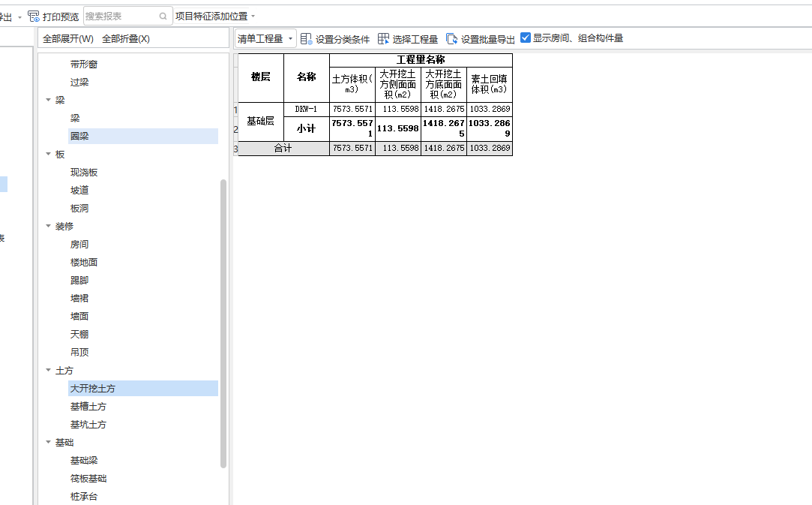This screenshot has width=812, height=505.
Task: Open the 清单工程量 dropdown
Action: (265, 39)
